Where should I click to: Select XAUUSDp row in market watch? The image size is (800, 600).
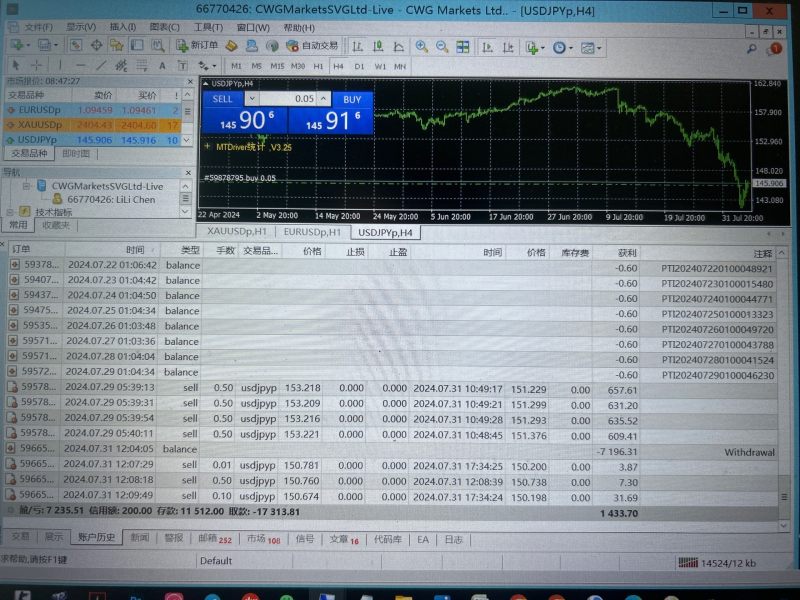(35, 125)
